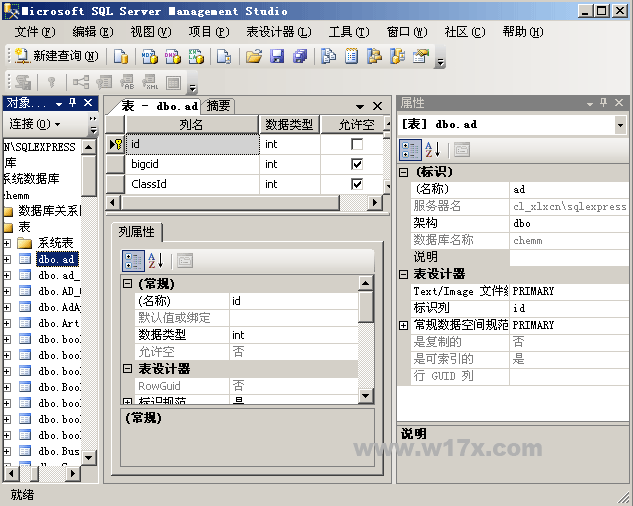Select categorized view in column properties
The width and height of the screenshot is (633, 506).
(x=133, y=261)
